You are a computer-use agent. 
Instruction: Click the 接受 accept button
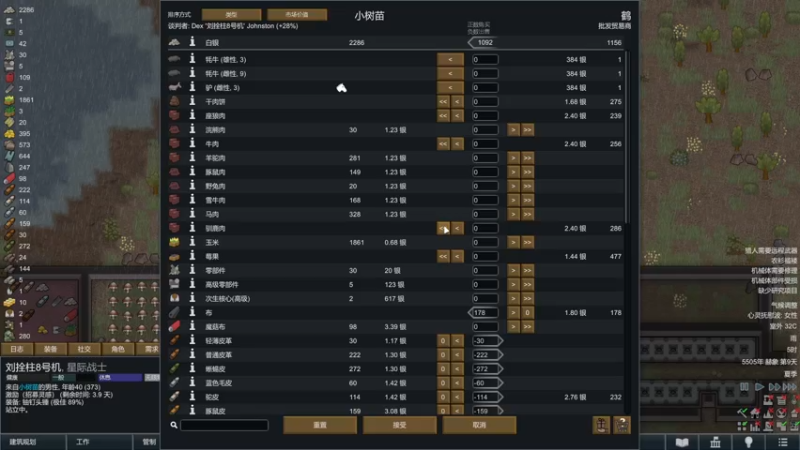tap(399, 425)
